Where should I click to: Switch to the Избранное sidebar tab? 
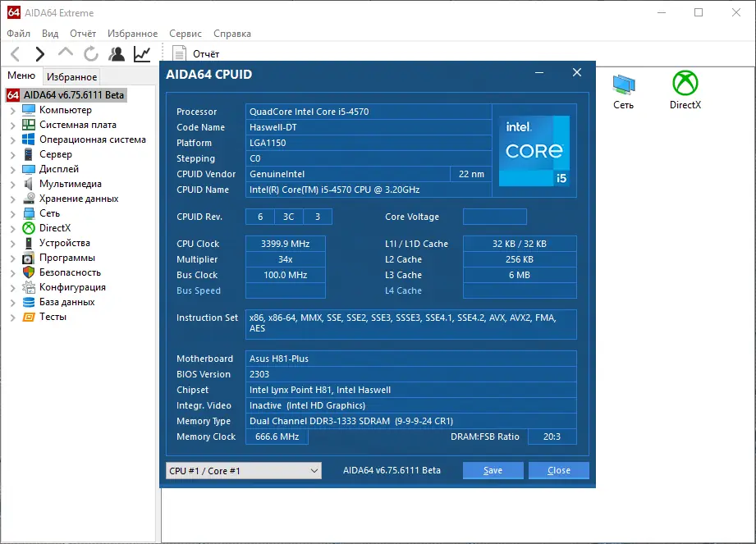72,76
